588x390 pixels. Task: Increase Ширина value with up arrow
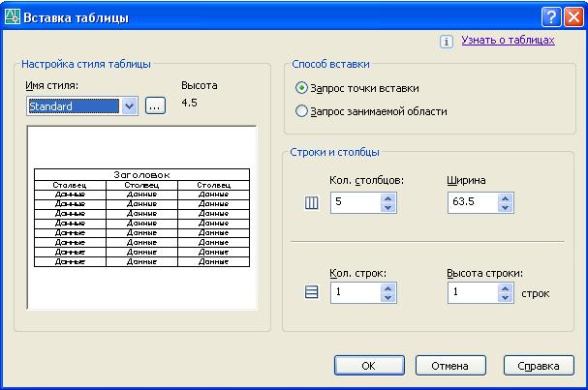pos(505,198)
